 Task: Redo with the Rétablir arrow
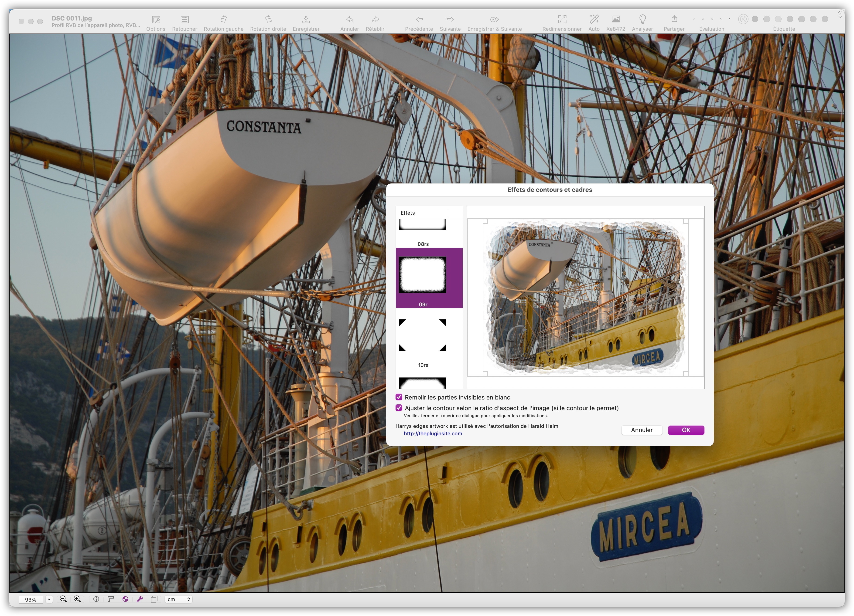click(375, 23)
